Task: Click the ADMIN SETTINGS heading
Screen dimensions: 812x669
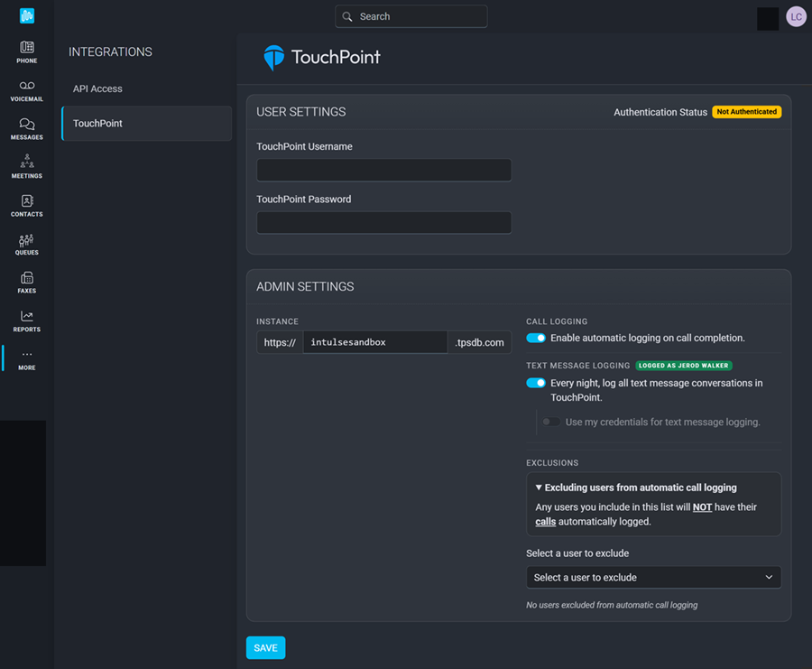Action: click(305, 286)
